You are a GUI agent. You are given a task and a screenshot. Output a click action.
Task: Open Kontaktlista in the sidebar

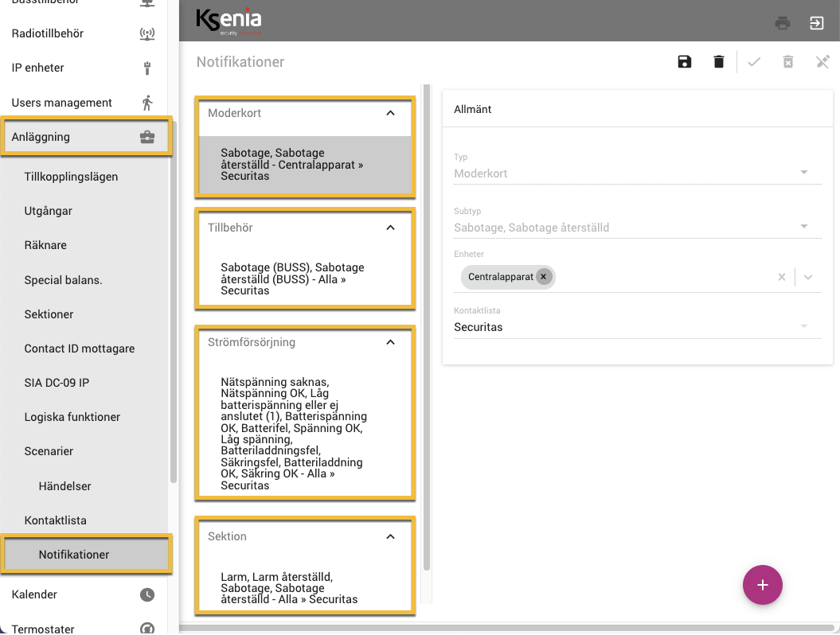point(55,520)
